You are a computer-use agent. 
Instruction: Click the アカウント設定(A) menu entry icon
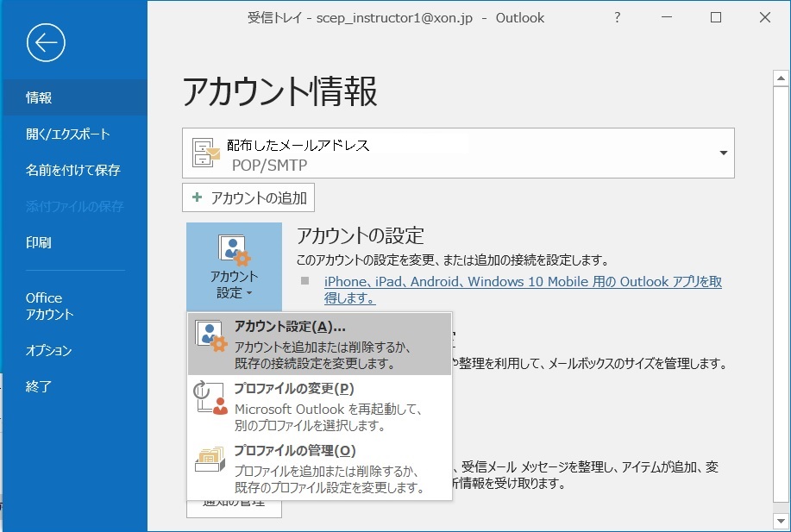click(210, 336)
